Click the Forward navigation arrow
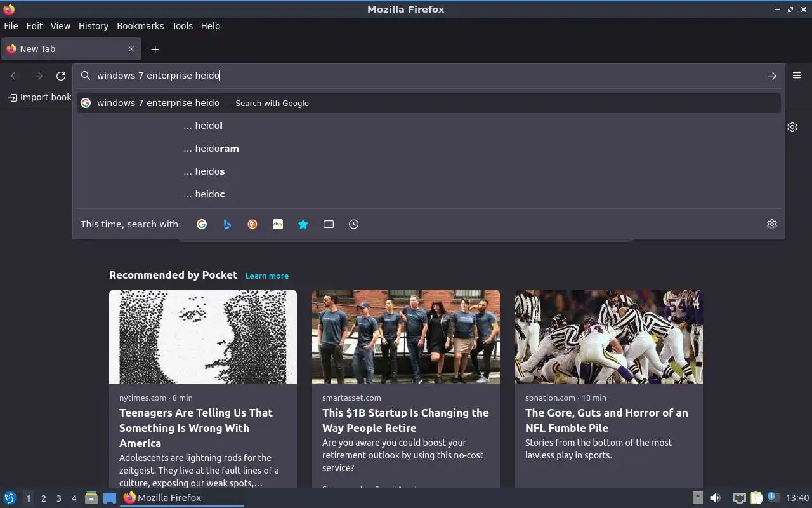The image size is (812, 508). tap(38, 76)
